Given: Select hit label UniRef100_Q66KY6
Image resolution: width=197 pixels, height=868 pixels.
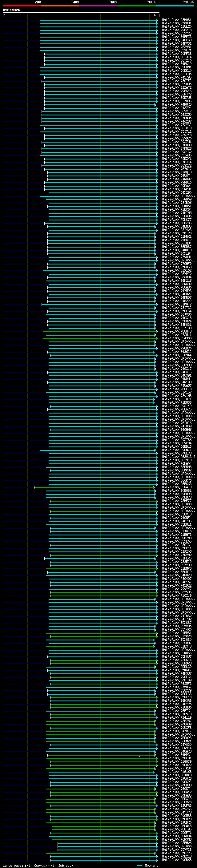Looking at the screenshot, I should 177,480.
